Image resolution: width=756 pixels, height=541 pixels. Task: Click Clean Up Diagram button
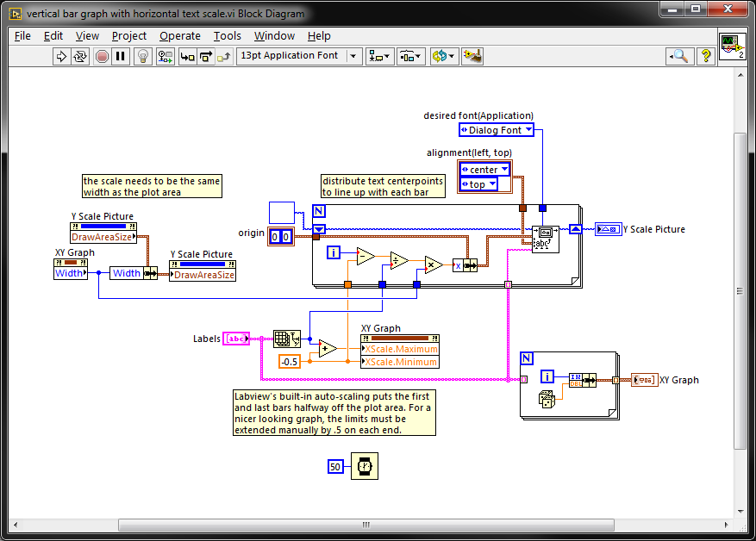point(472,56)
